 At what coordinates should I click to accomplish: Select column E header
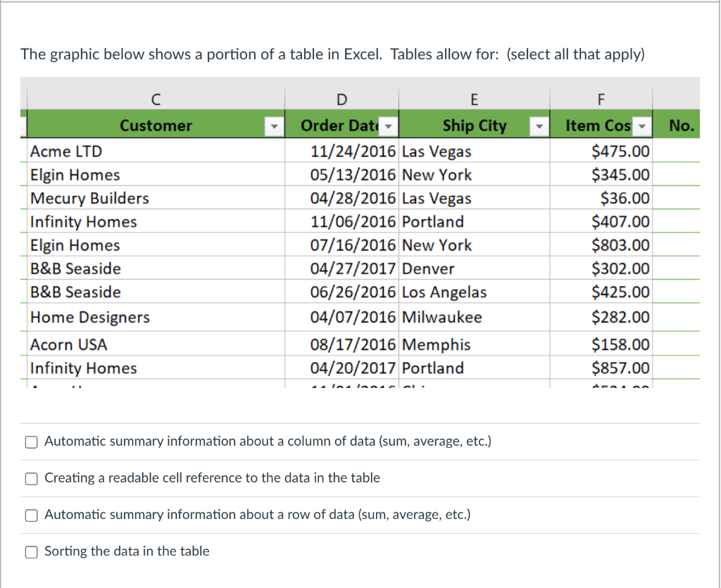click(x=473, y=99)
